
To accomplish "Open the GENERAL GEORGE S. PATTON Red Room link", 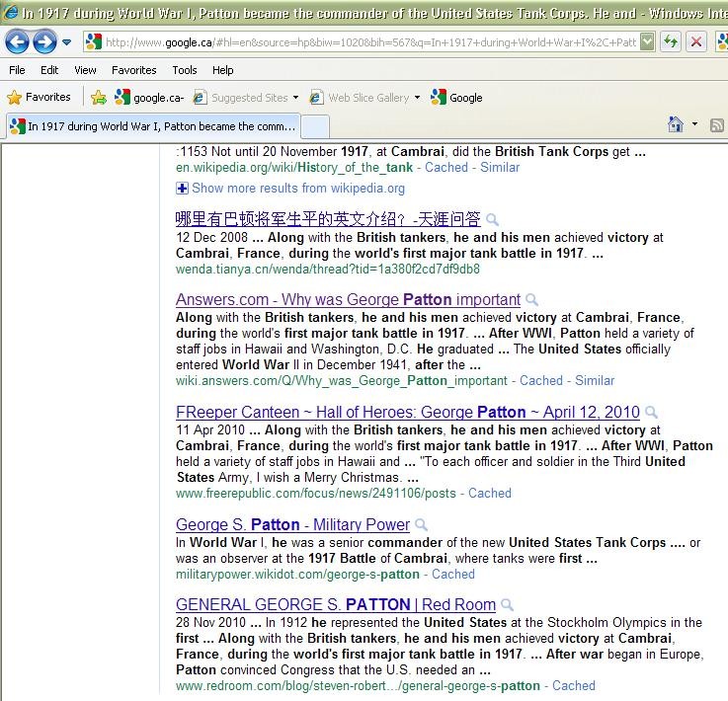I will (335, 605).
